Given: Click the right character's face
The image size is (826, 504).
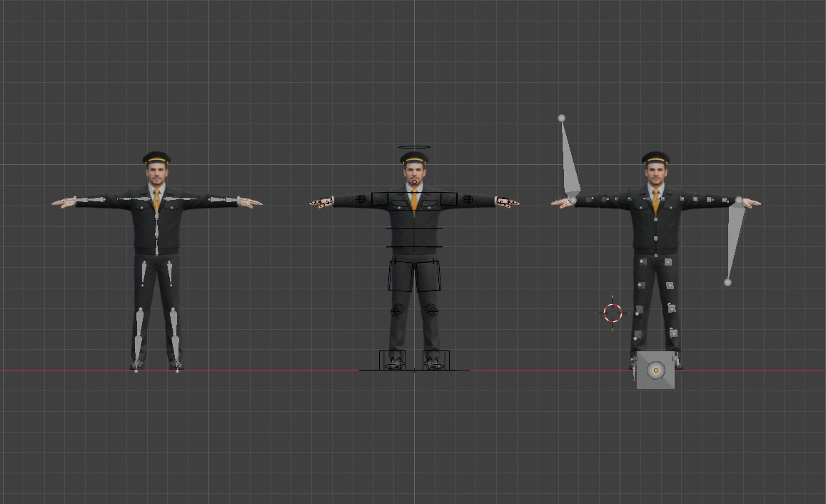Looking at the screenshot, I should [x=655, y=173].
